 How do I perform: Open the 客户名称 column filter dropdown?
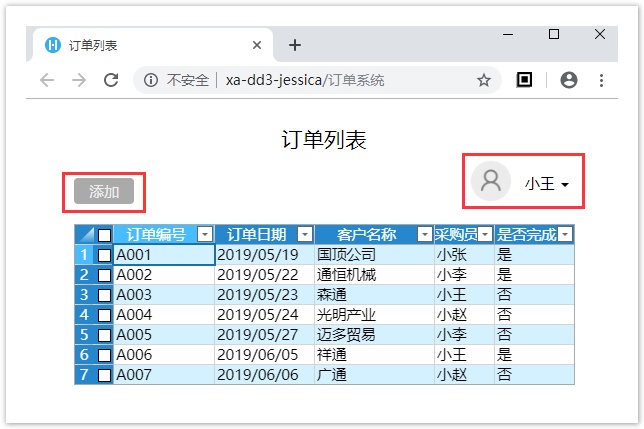click(x=425, y=234)
